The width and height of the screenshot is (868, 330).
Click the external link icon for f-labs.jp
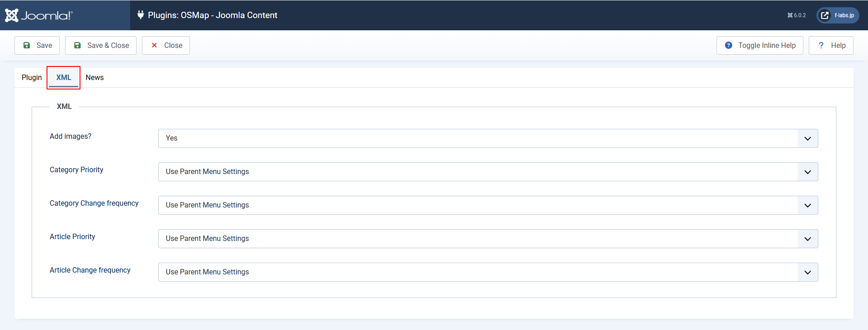point(825,15)
